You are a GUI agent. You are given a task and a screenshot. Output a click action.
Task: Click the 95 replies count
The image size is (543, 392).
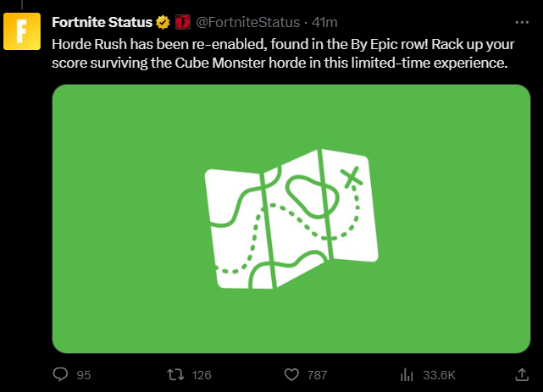tap(84, 375)
